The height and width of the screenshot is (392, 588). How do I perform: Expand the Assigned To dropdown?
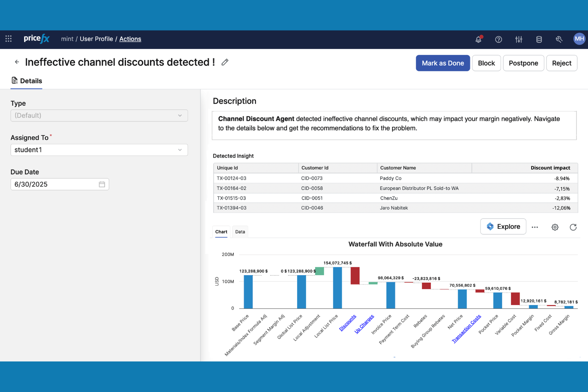[x=99, y=150]
